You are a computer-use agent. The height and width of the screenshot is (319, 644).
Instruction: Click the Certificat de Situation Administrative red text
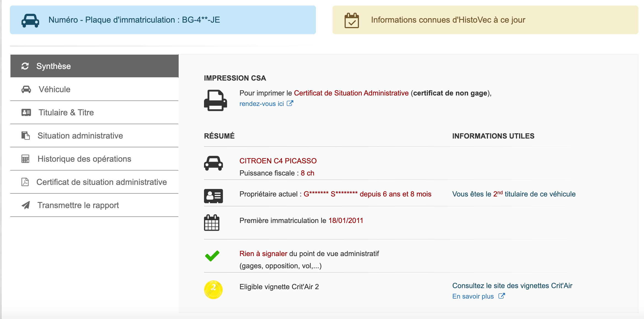(x=351, y=93)
